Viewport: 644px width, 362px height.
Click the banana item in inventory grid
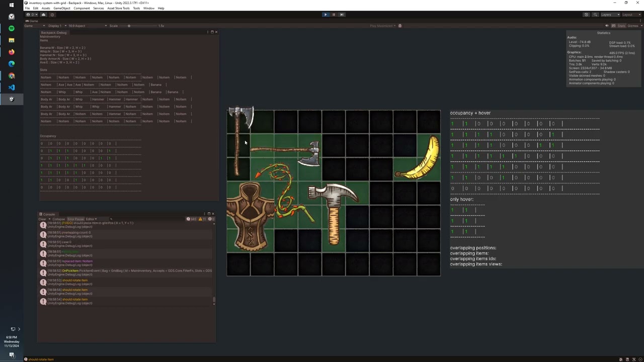[x=419, y=158]
